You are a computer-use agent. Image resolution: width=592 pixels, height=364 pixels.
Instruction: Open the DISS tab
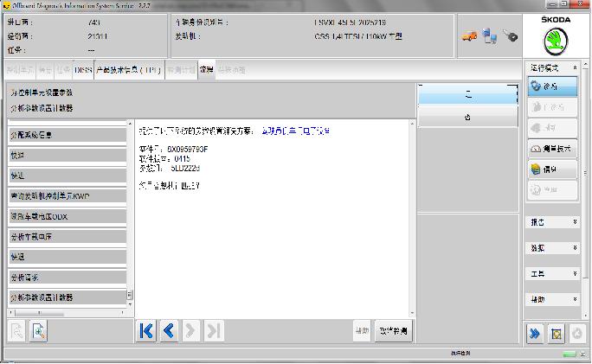tap(83, 70)
